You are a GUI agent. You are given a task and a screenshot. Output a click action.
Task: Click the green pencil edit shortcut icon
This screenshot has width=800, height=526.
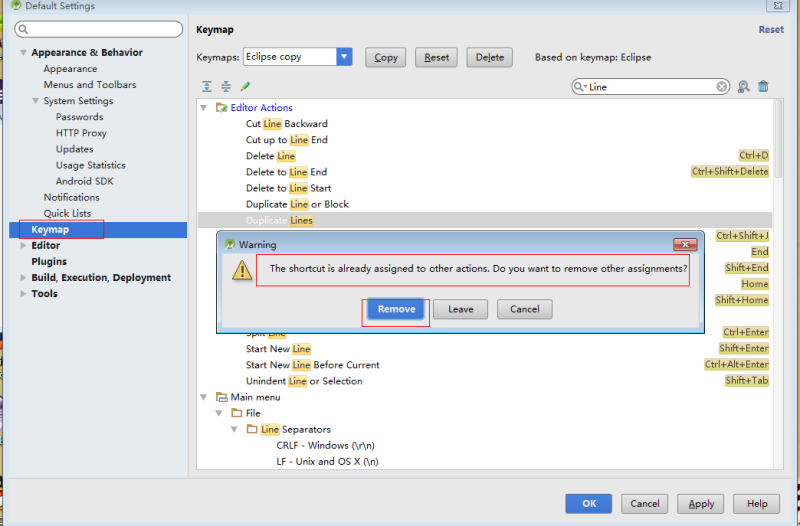tap(245, 86)
